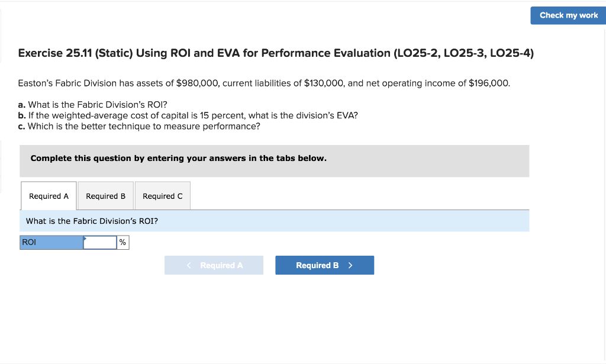Click the Check my work button
Screen dimensions: 606x364
coord(567,15)
